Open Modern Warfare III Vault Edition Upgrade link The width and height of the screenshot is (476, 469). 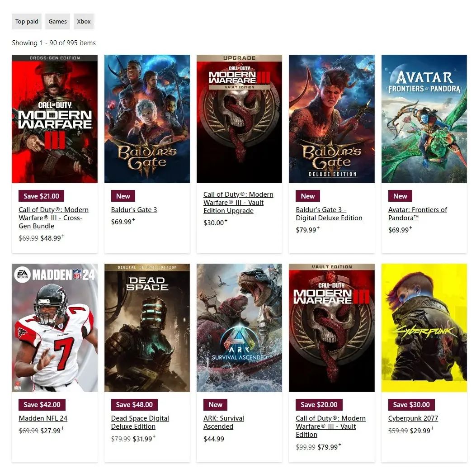click(238, 202)
